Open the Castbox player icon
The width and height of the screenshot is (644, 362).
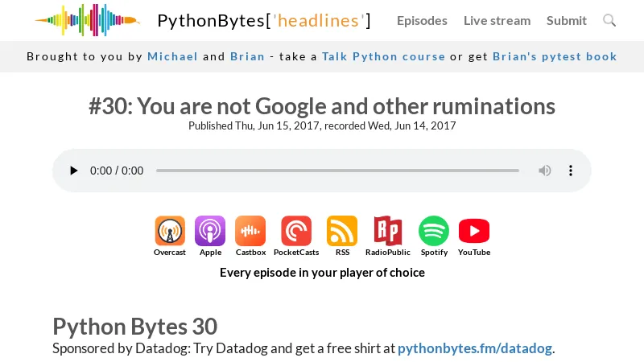pos(250,232)
